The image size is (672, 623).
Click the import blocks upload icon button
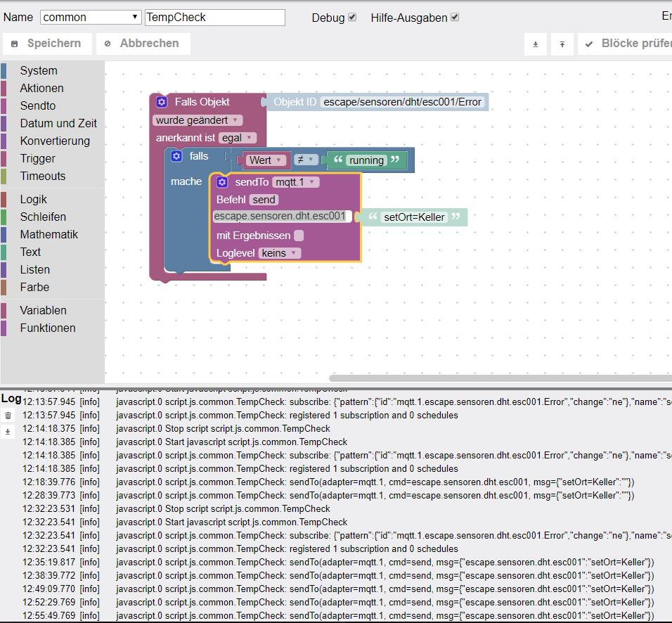562,44
